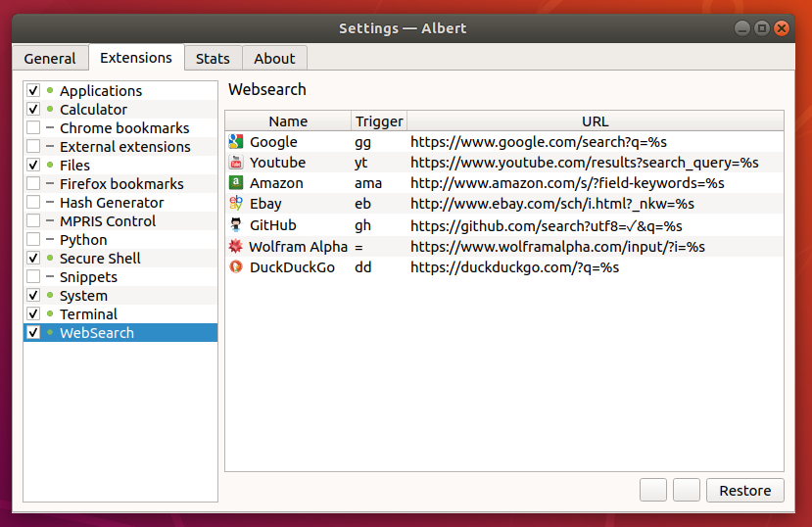Click the GitHub octocat icon
The width and height of the screenshot is (812, 527).
[x=236, y=224]
